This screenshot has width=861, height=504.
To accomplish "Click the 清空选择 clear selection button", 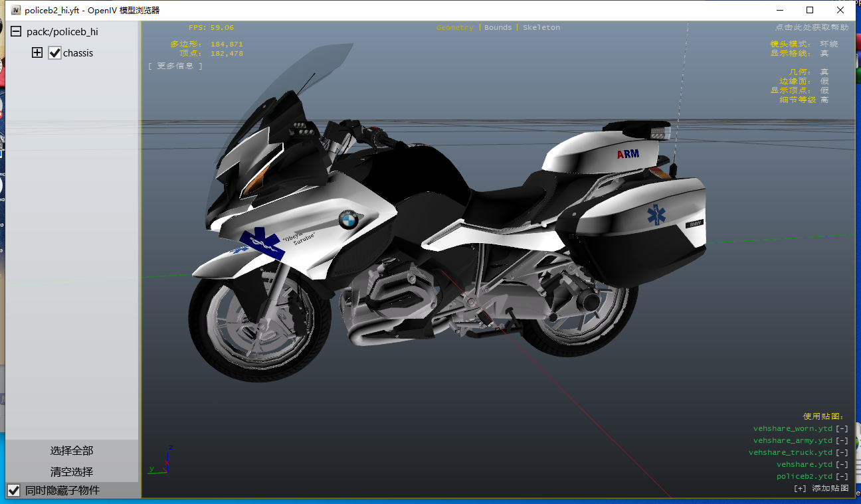I will [x=72, y=472].
